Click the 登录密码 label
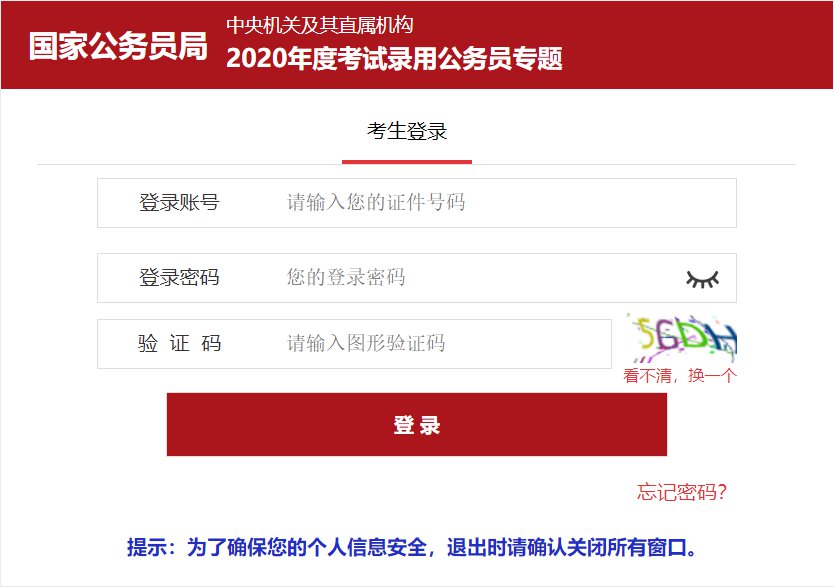The image size is (834, 587). [x=179, y=277]
